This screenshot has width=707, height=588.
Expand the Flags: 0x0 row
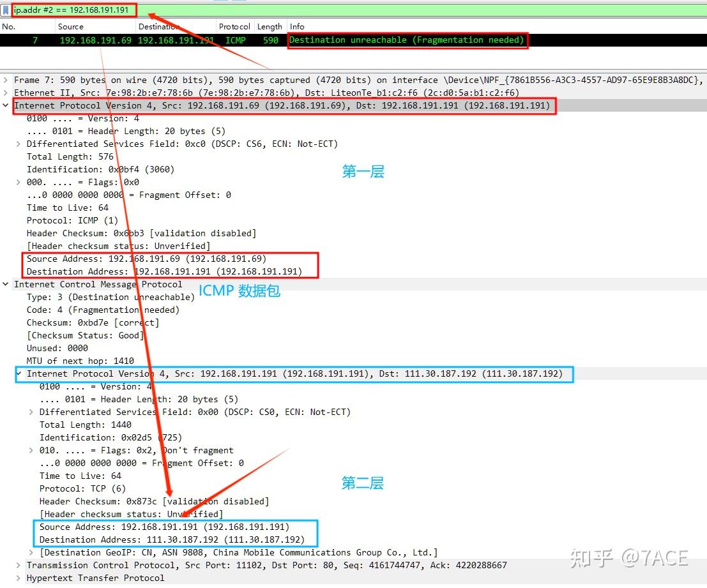pos(17,181)
